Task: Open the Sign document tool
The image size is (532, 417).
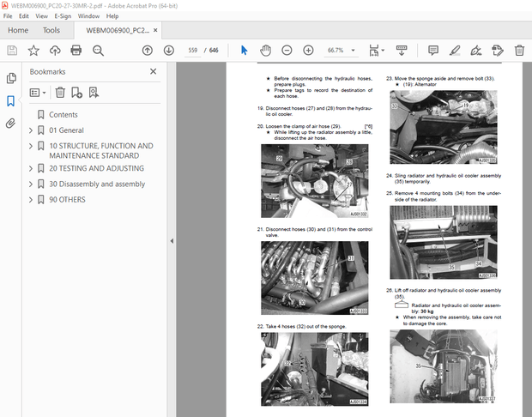Action: 476,51
